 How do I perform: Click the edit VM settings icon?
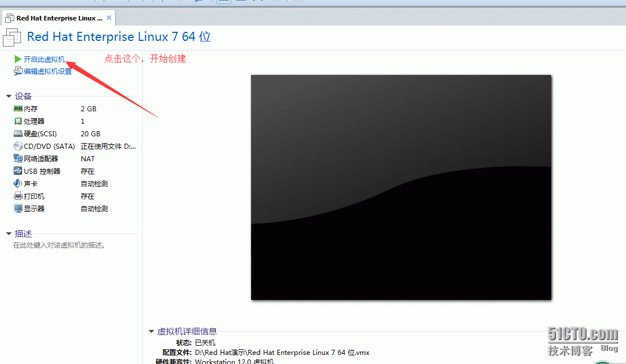(18, 71)
